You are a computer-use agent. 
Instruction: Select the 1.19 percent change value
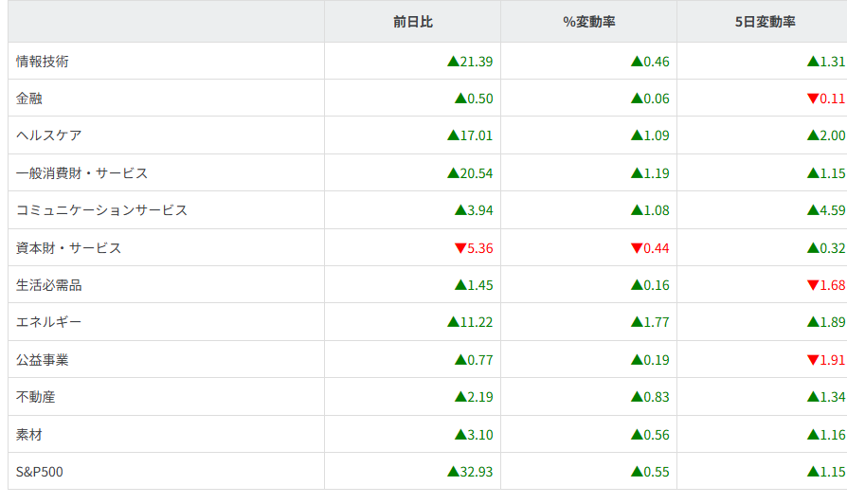(x=657, y=173)
